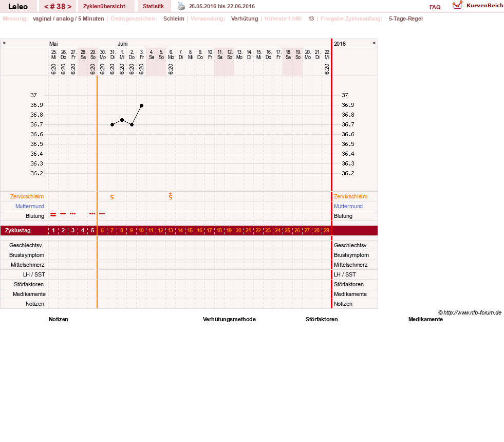Click the temperature point on cycle day 7
The image size is (504, 442).
point(112,125)
